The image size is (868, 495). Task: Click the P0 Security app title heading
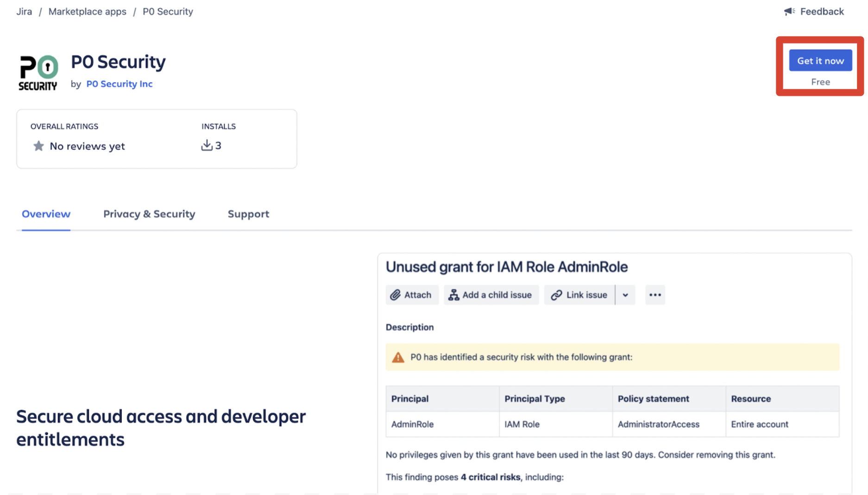pyautogui.click(x=118, y=62)
